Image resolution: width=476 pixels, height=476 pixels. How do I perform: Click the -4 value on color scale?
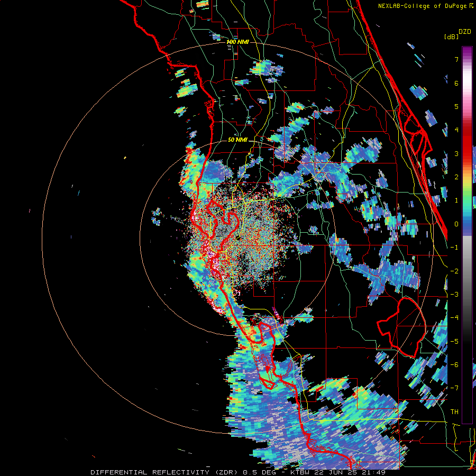coord(454,318)
